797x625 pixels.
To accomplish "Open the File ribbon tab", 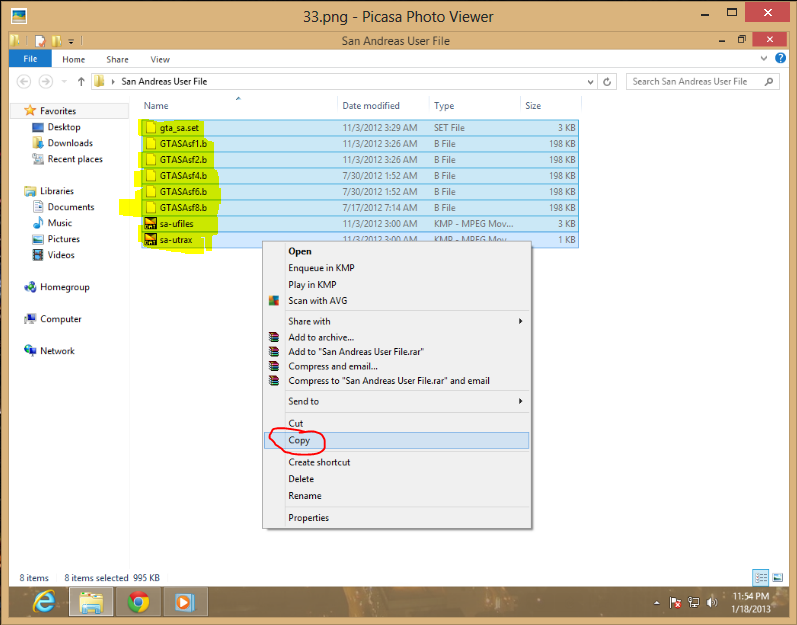I will click(30, 59).
